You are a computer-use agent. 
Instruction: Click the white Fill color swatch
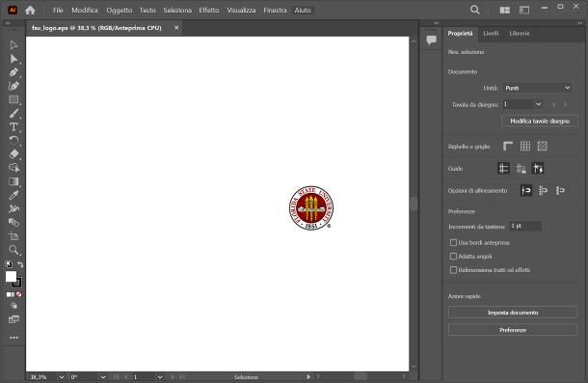11,277
